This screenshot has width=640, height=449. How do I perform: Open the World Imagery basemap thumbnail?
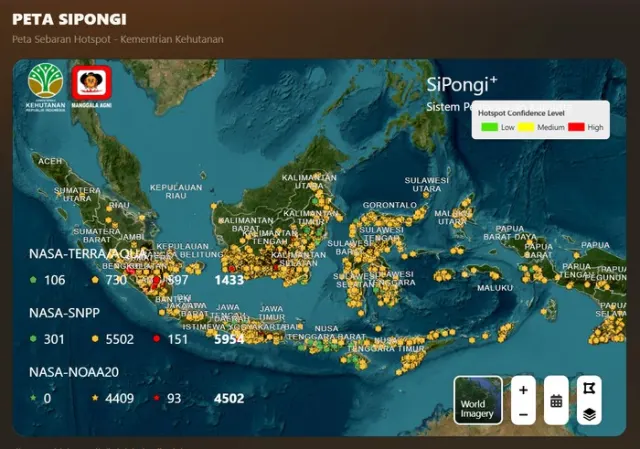click(x=478, y=400)
